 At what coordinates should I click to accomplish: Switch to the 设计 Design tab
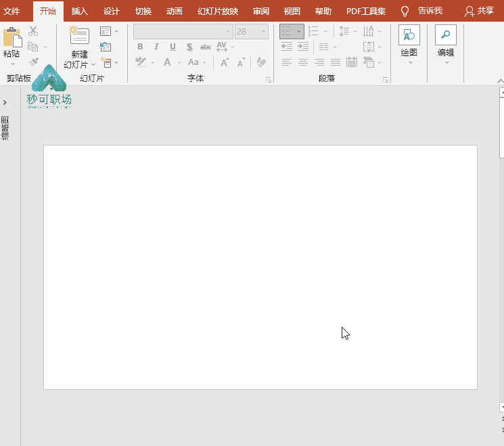pos(111,12)
